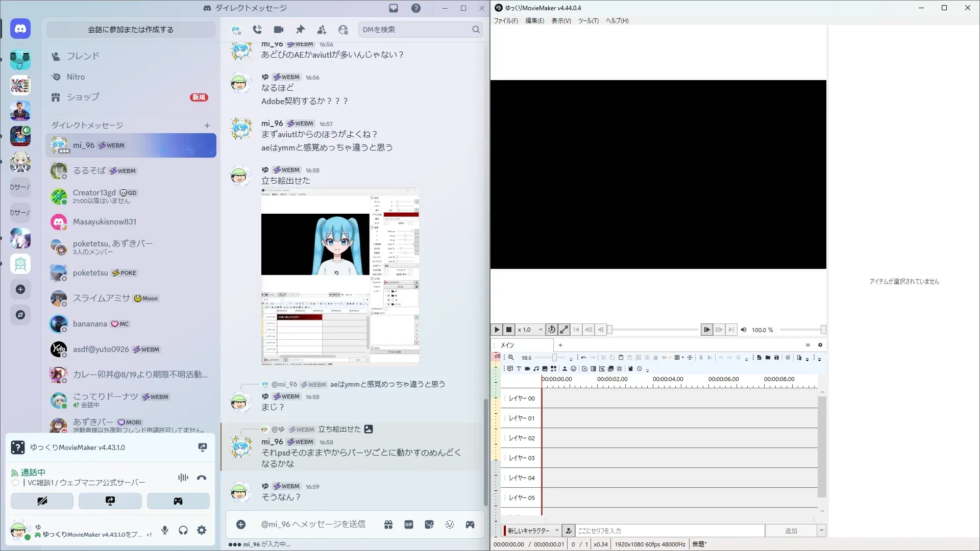Open the ツール(T) menu

point(588,21)
